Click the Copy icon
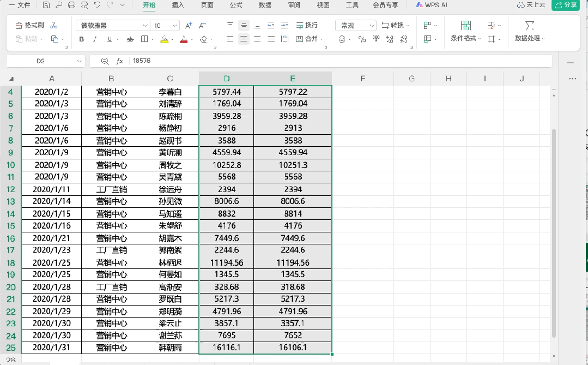 54,39
